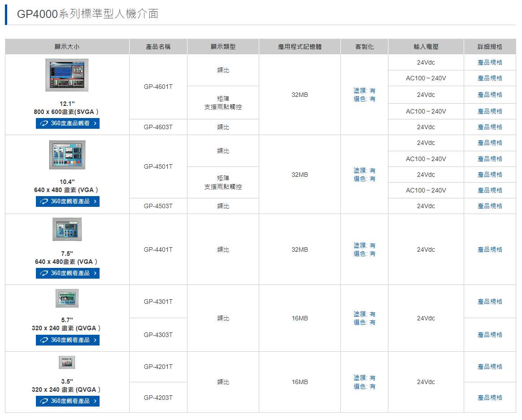This screenshot has width=522, height=420.
Task: Select the GP-4301T product name cell
Action: point(158,302)
